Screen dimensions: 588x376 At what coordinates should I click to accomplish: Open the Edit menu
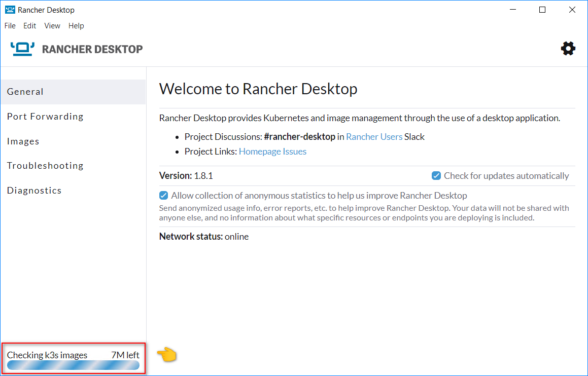29,25
